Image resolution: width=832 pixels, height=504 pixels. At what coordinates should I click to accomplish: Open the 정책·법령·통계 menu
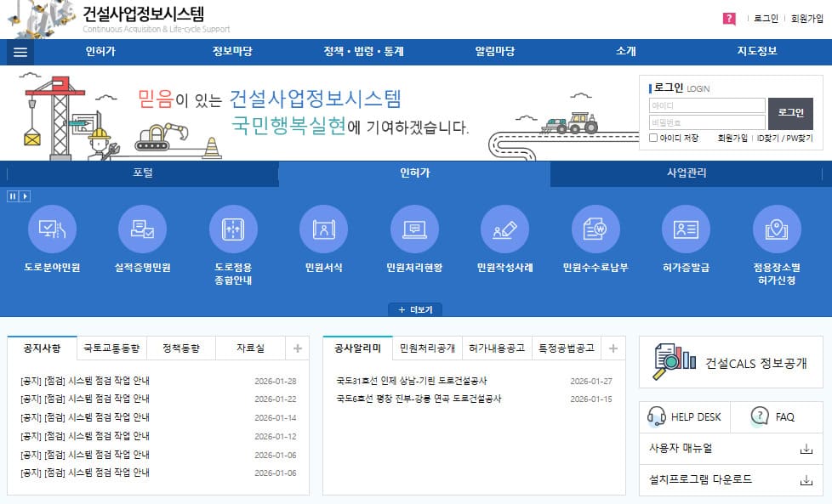pos(364,51)
